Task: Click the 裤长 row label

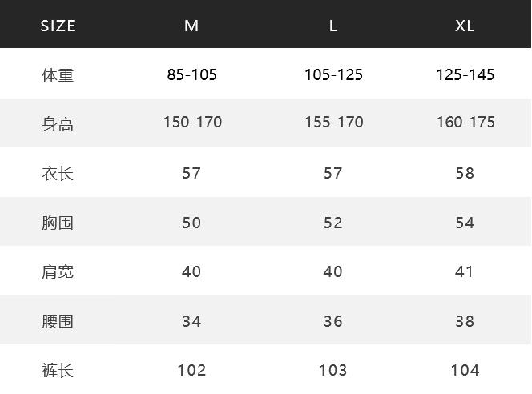Action: [58, 370]
